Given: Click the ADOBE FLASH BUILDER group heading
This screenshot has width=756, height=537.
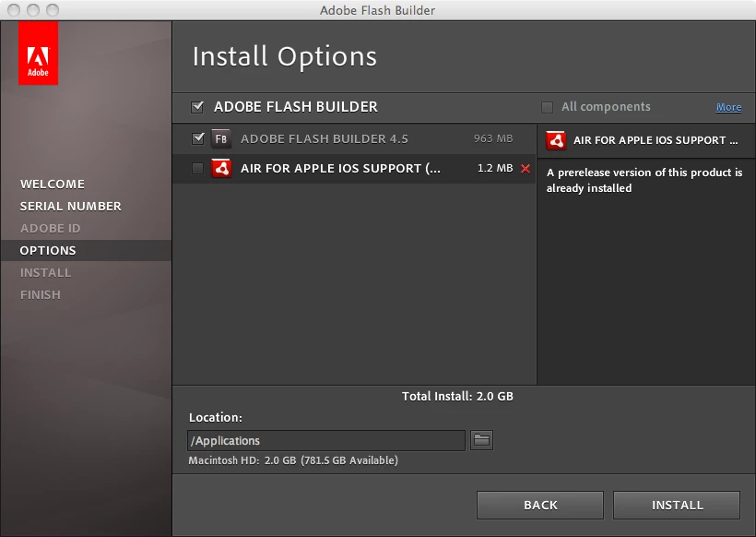Looking at the screenshot, I should coord(296,107).
